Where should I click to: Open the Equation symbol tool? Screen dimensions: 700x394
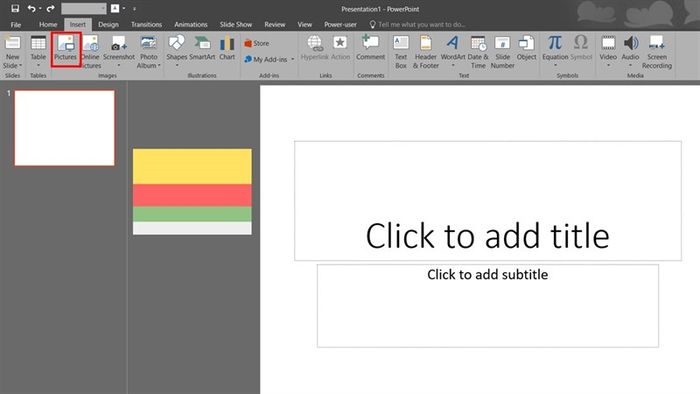tap(555, 50)
